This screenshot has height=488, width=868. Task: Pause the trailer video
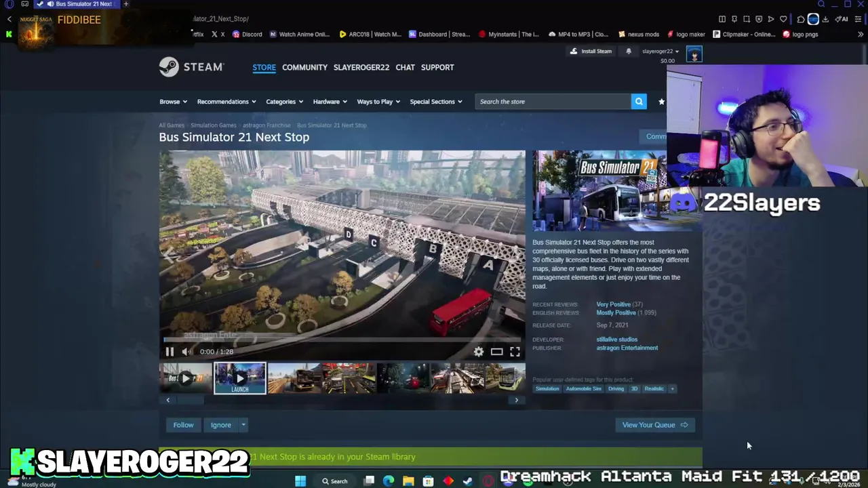170,351
